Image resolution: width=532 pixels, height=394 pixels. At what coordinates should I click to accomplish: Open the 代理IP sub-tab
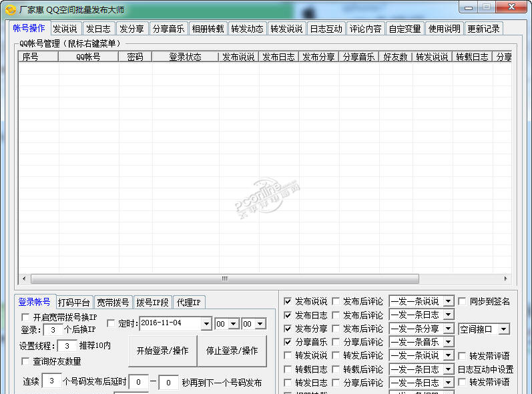[x=189, y=302]
